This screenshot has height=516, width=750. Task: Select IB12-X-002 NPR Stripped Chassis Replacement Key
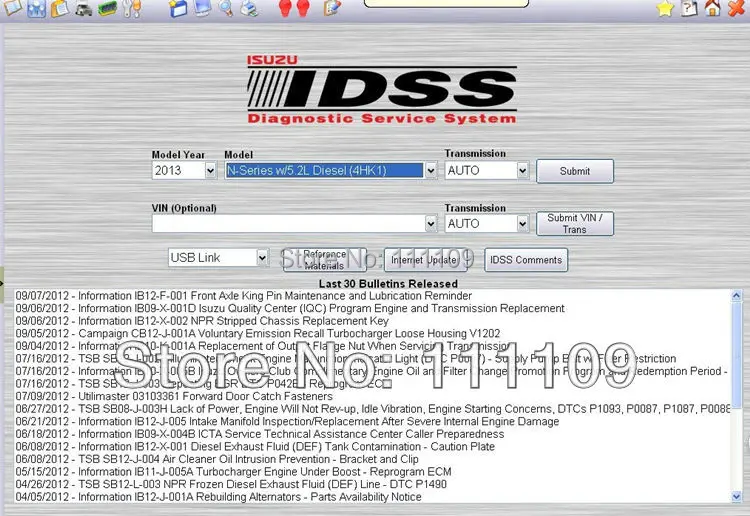tap(202, 321)
